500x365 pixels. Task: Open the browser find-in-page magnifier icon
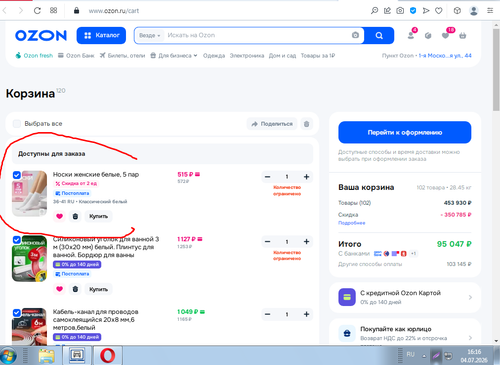374,11
